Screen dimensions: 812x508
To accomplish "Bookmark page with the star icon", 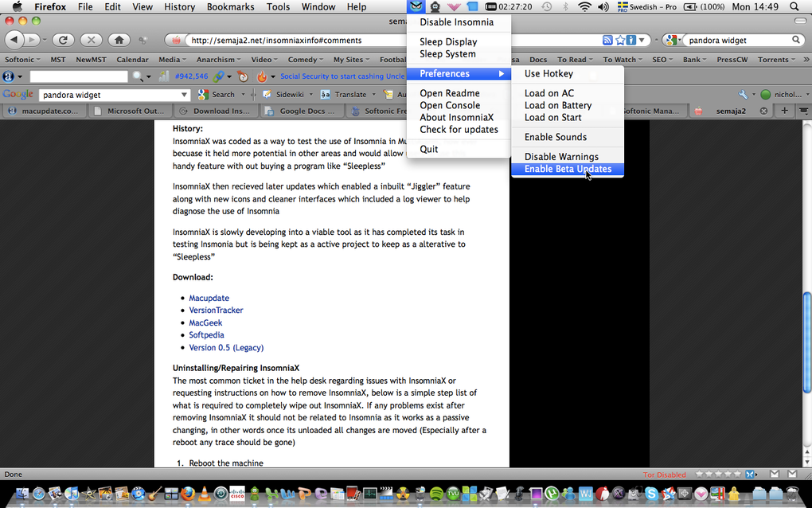I will click(620, 40).
